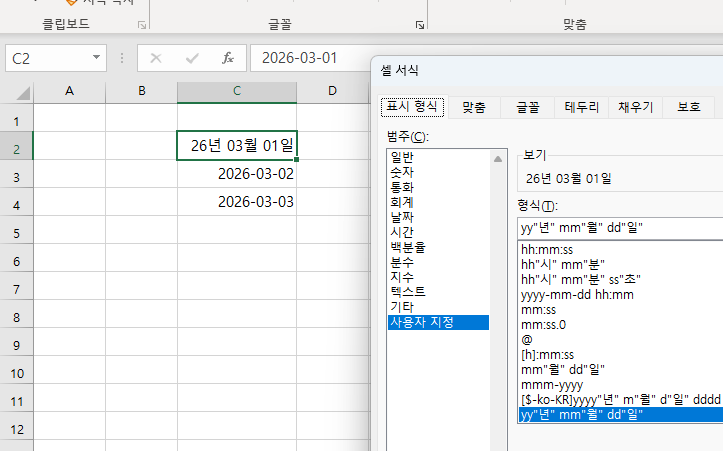Choose yyyy-mm-dd hh:mm format
Viewport: 723px width, 451px height.
click(620, 295)
